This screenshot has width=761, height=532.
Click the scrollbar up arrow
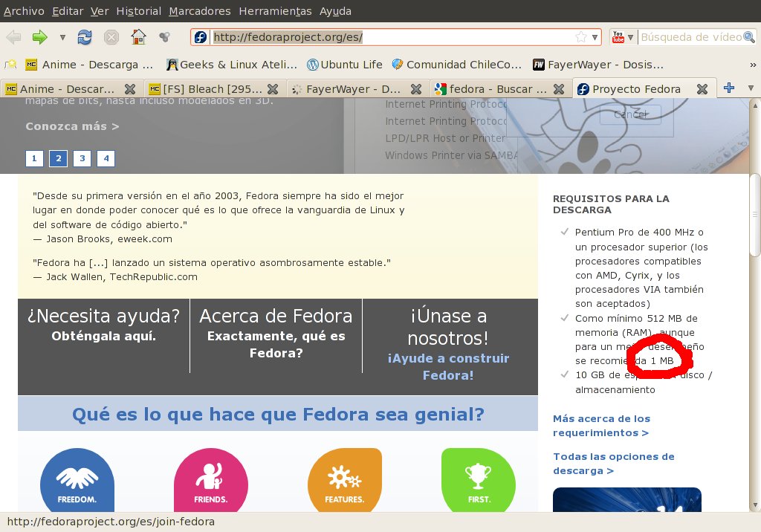755,105
